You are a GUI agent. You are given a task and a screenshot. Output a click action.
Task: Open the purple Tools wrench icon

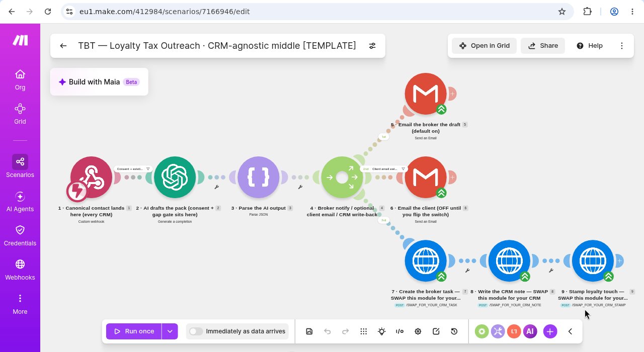(498, 331)
